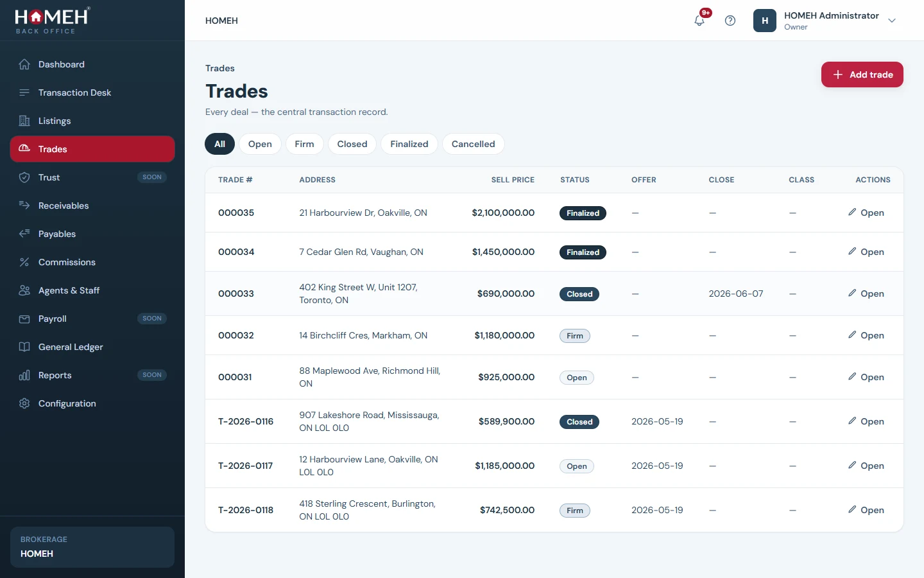Click the Closed badge for 000033

coord(579,294)
